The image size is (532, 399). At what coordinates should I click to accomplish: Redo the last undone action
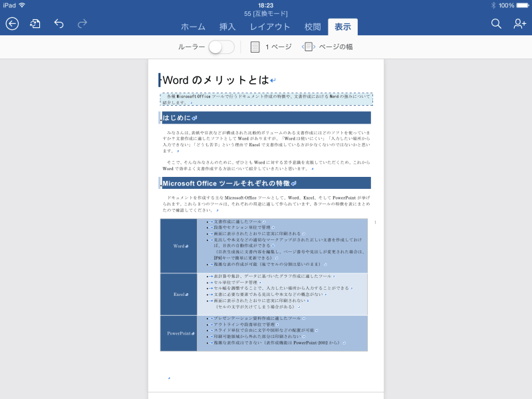(x=82, y=24)
